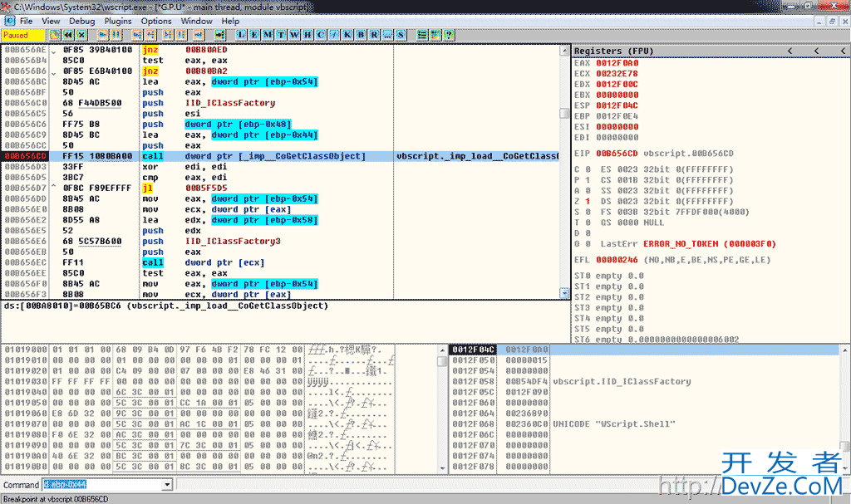Open Windows list with W button
This screenshot has width=851, height=504.
point(294,35)
